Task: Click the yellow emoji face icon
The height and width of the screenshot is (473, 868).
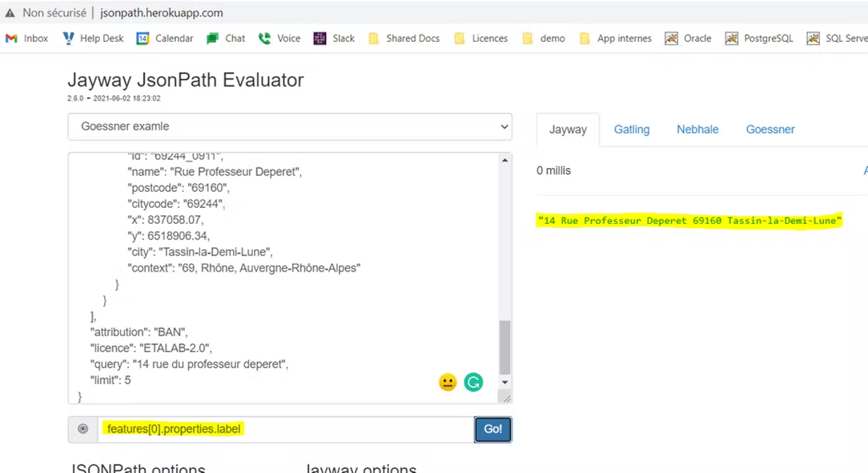Action: coord(448,382)
